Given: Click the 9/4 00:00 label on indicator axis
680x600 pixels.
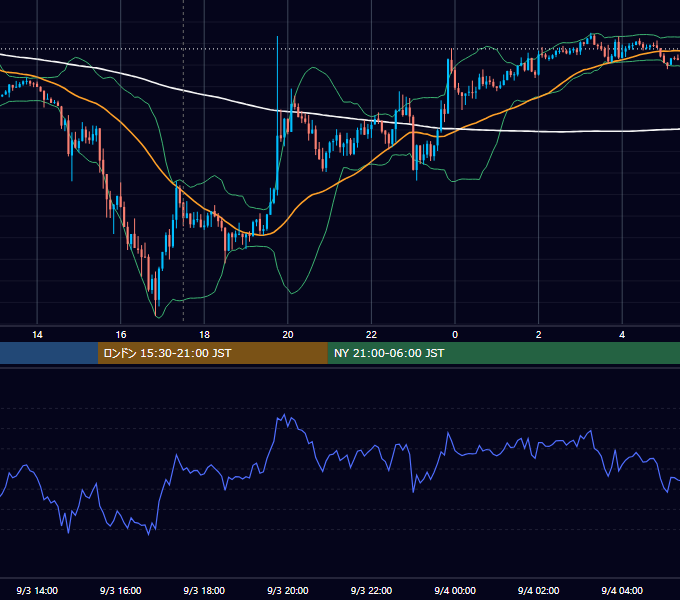Looking at the screenshot, I should 455,590.
